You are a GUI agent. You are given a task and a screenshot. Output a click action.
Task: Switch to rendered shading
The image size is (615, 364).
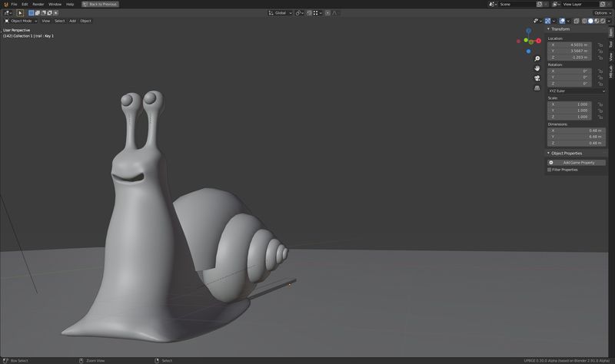[x=603, y=22]
